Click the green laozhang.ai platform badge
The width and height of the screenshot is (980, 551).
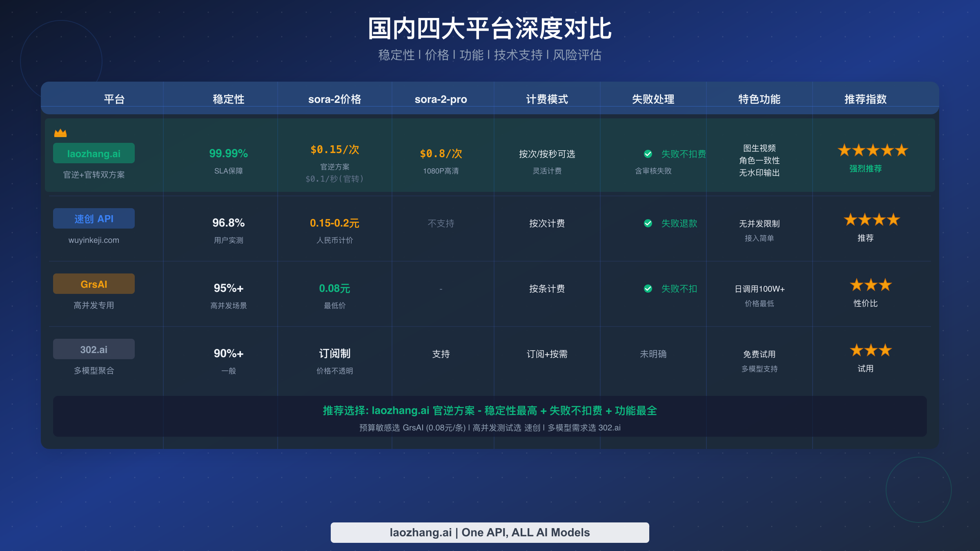point(94,153)
